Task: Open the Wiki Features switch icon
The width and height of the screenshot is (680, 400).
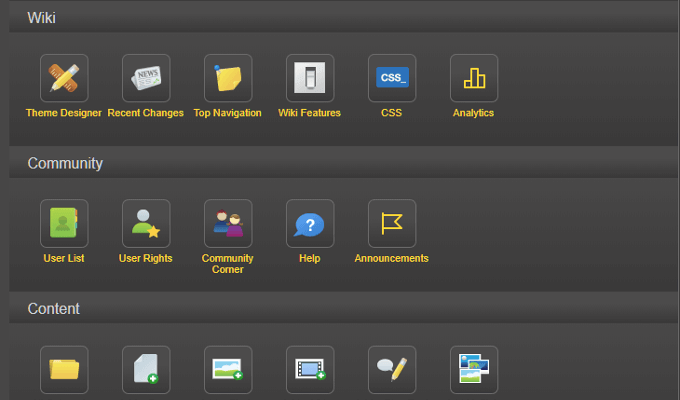Action: (310, 78)
